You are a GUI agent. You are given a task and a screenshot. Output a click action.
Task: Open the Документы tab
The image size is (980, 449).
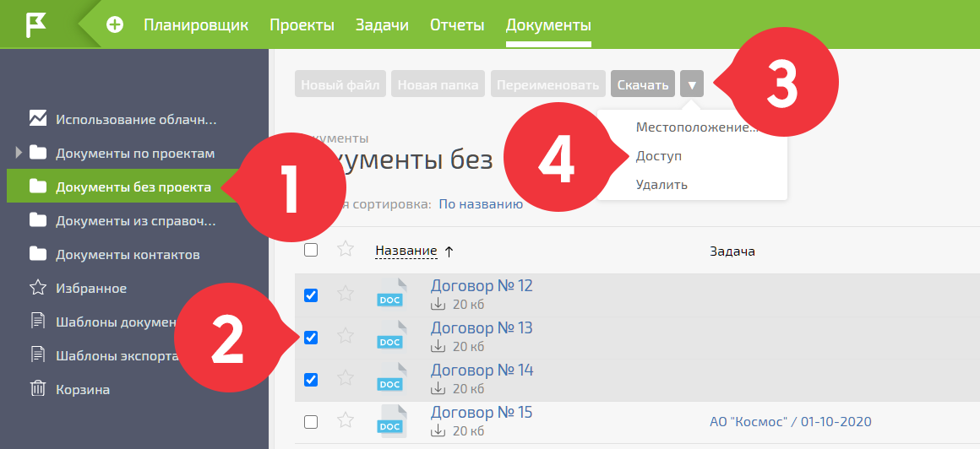[x=548, y=25]
